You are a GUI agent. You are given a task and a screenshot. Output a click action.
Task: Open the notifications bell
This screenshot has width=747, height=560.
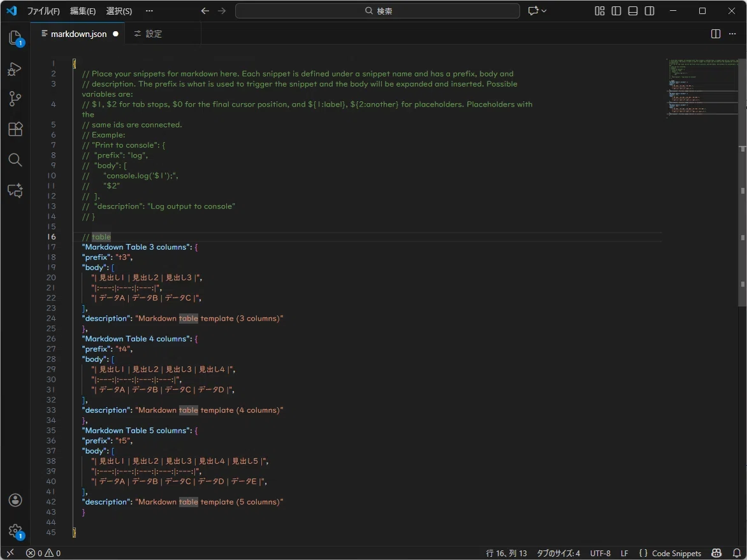pos(737,553)
